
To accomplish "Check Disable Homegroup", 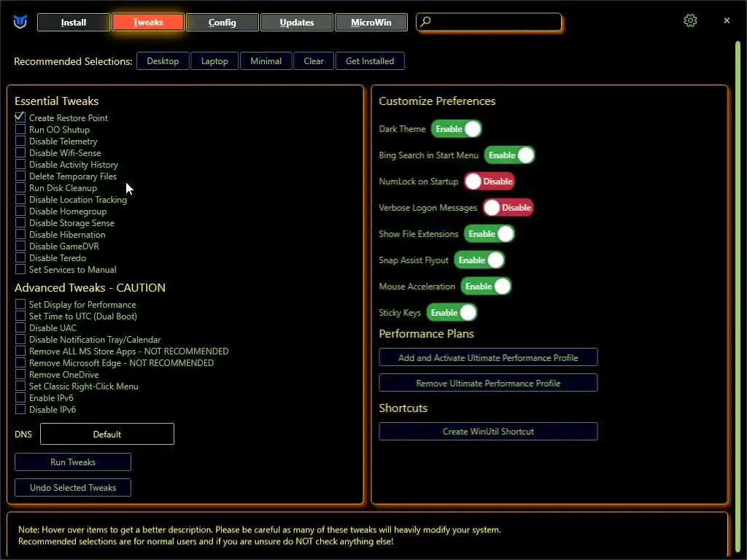I will [x=20, y=211].
